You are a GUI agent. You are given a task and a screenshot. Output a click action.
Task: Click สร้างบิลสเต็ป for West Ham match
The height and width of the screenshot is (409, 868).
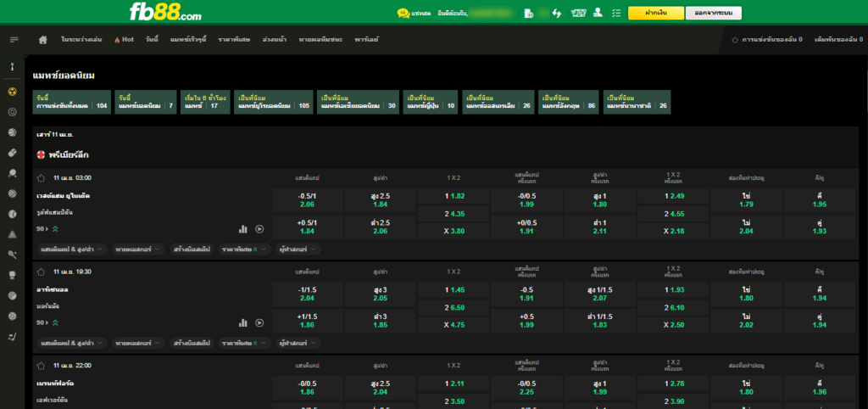click(x=192, y=249)
